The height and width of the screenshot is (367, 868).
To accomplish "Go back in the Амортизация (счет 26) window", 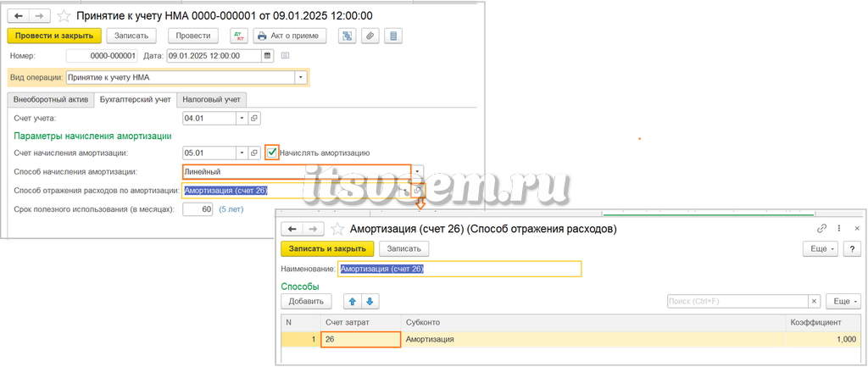I will 292,229.
